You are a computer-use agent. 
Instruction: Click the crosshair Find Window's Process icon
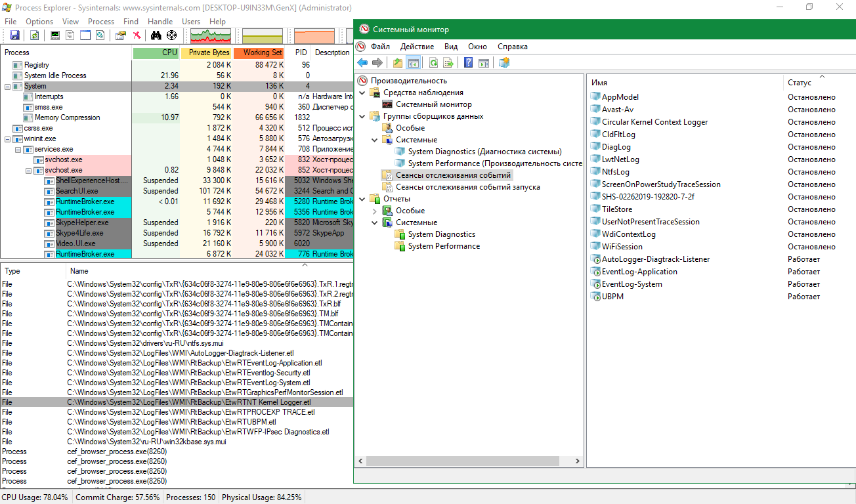point(171,35)
